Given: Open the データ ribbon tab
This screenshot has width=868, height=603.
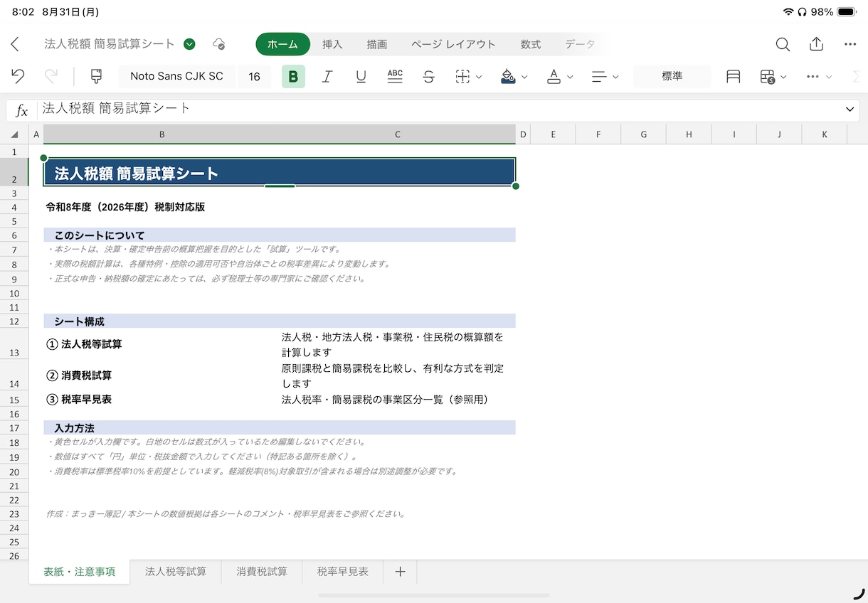Looking at the screenshot, I should (x=580, y=44).
